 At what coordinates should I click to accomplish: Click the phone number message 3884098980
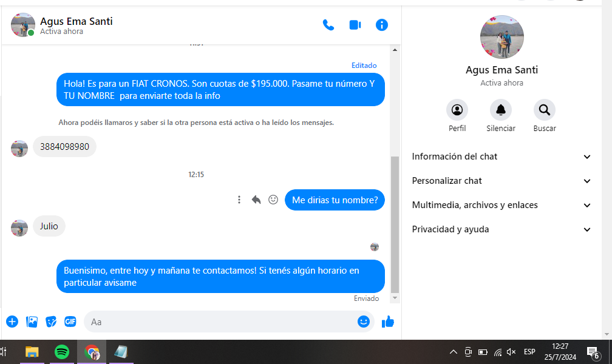(64, 147)
